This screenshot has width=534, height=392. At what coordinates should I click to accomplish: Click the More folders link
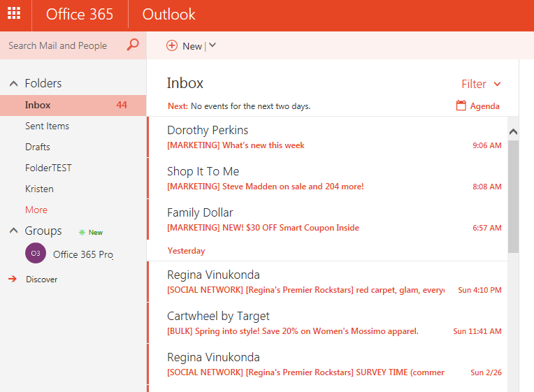pos(36,210)
